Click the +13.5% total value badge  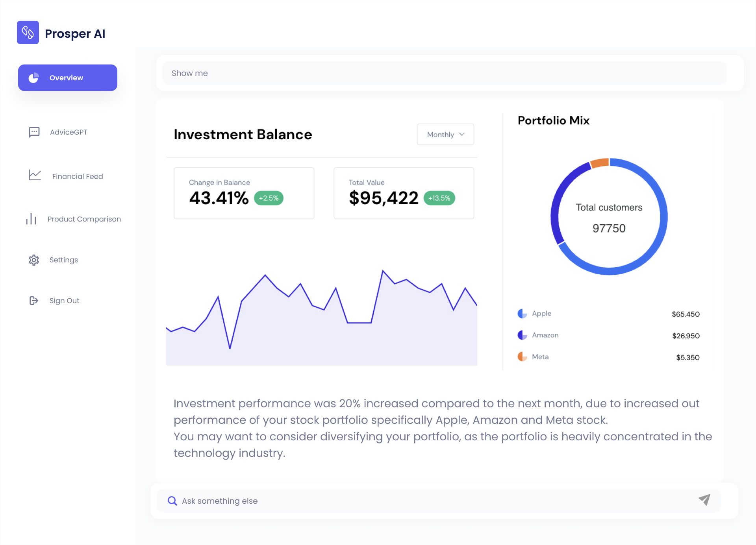coord(439,198)
